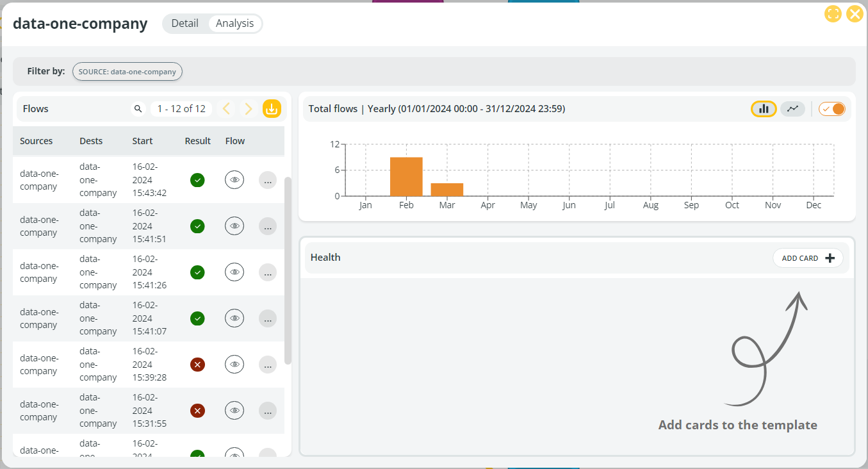Viewport: 868px width, 469px height.
Task: Switch chart to bar chart view
Action: [x=764, y=109]
